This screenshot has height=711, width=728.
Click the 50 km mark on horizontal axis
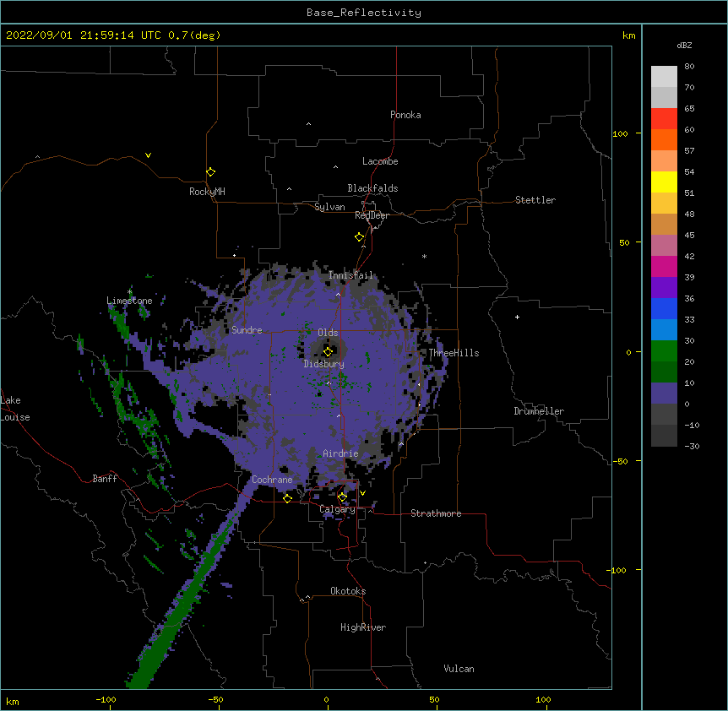point(434,699)
